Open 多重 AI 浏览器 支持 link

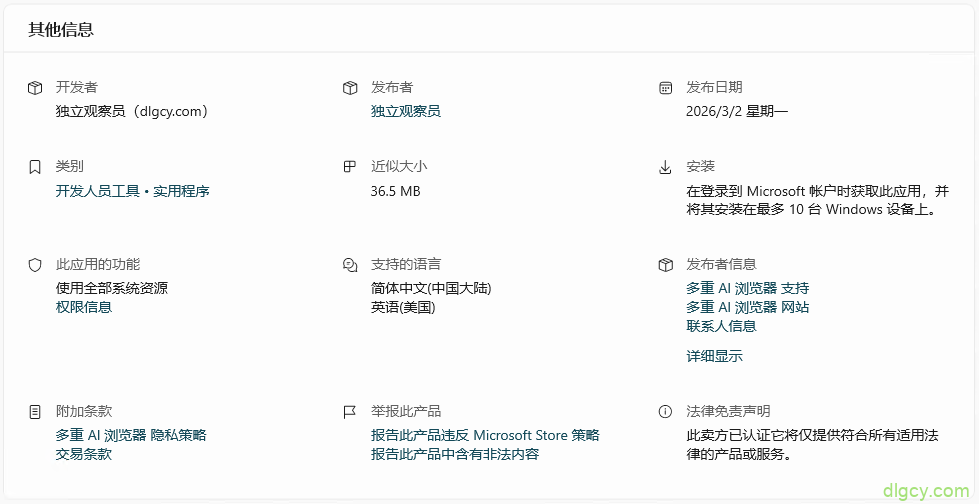[x=747, y=288]
